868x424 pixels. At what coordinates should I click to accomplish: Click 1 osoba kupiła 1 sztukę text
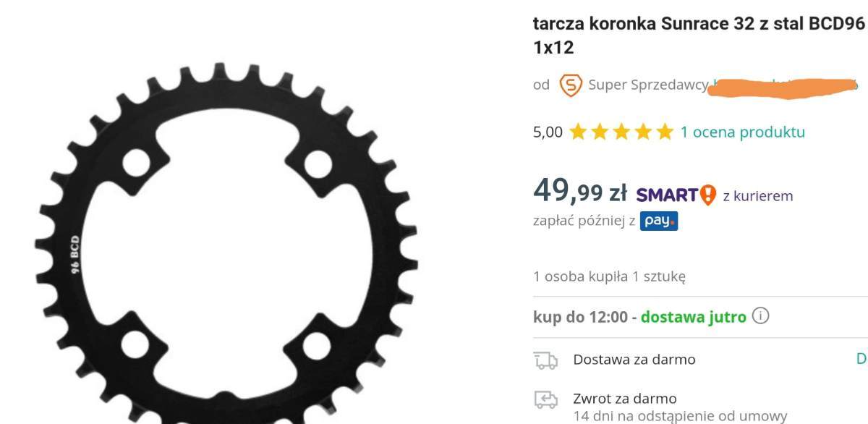pyautogui.click(x=609, y=276)
